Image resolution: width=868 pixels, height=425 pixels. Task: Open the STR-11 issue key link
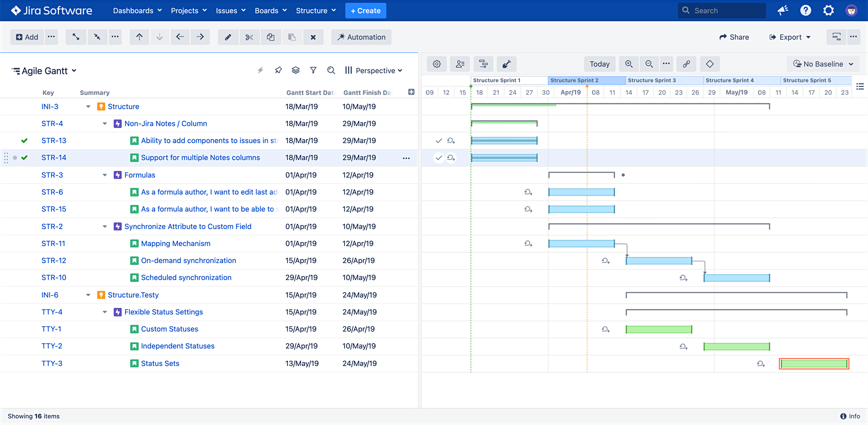[53, 244]
